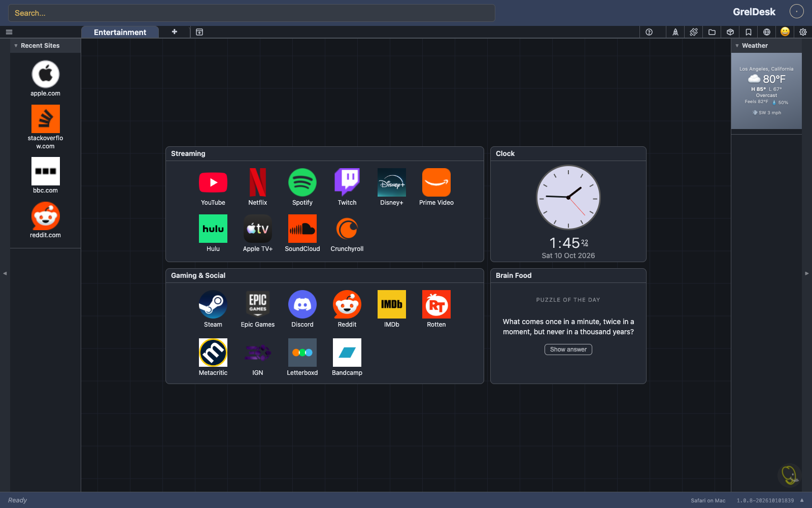Open the help question-mark icon in toolbar
Viewport: 812px width, 508px height.
pyautogui.click(x=649, y=32)
